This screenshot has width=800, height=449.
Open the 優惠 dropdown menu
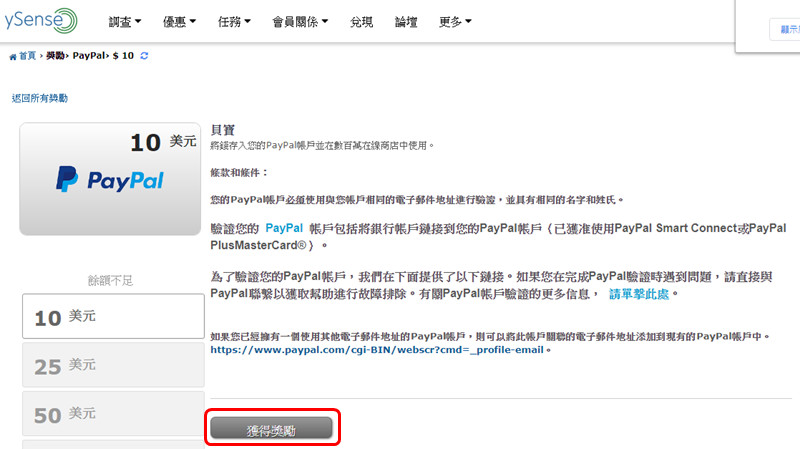coord(179,22)
